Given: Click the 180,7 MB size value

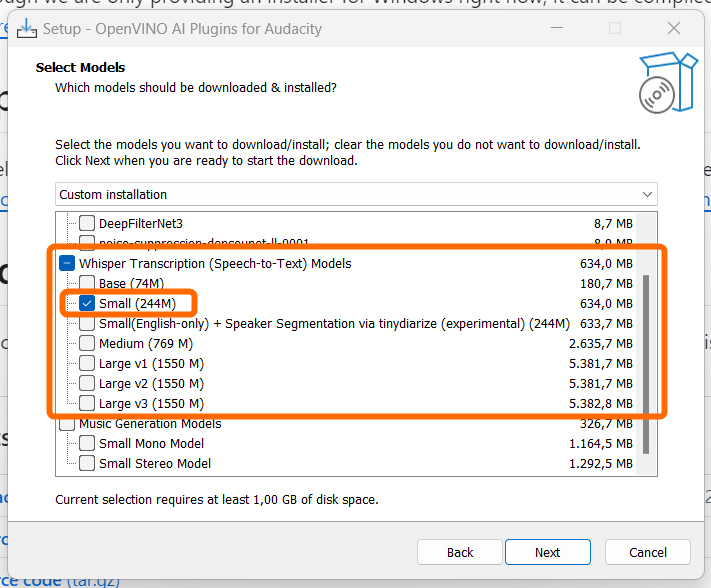Looking at the screenshot, I should click(x=606, y=284).
